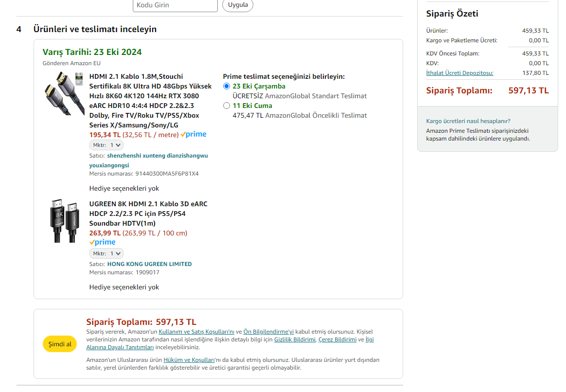
Task: Click Prime teslimat seçeneğinizi belirleyin heading
Action: [x=283, y=76]
